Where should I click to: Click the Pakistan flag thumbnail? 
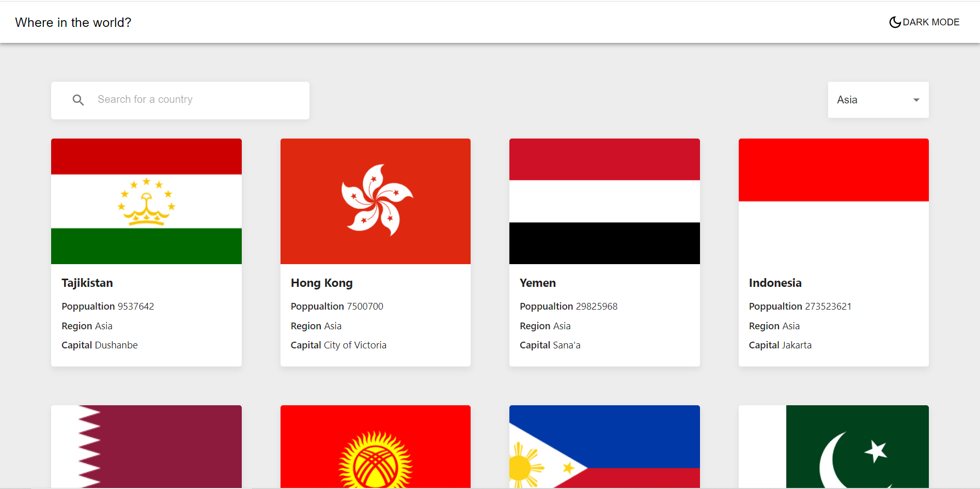pyautogui.click(x=833, y=447)
